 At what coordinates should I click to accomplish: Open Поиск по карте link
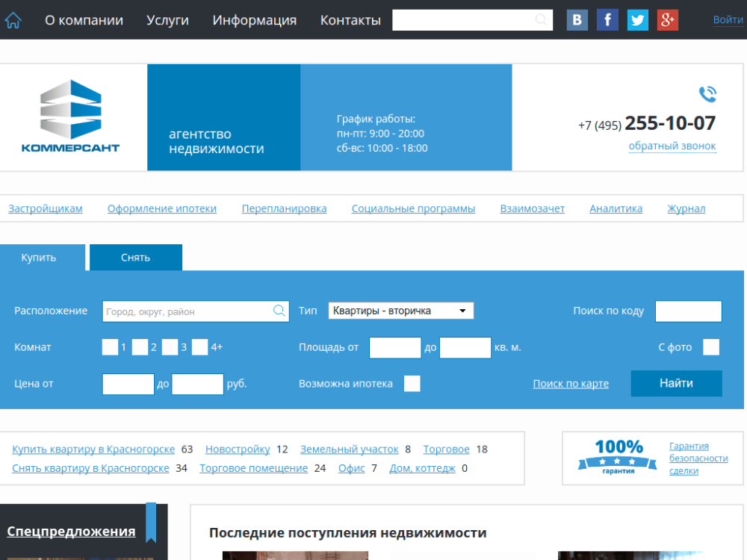(x=571, y=383)
